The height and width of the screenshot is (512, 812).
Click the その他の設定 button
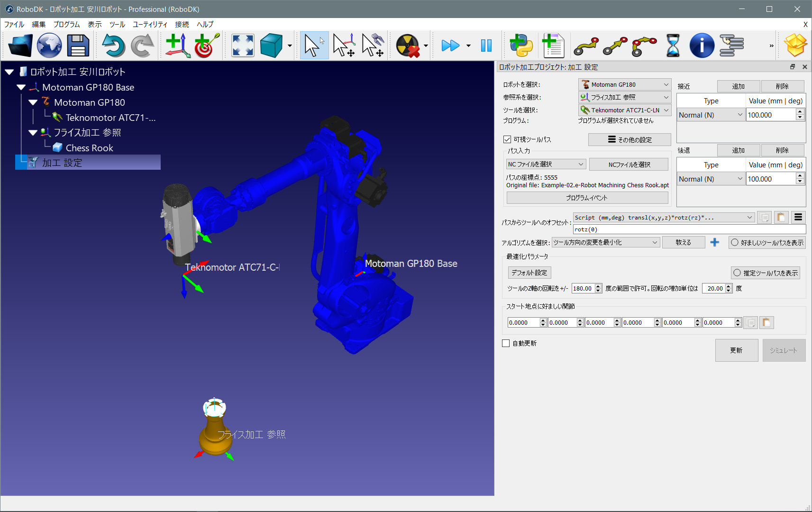[x=630, y=139]
